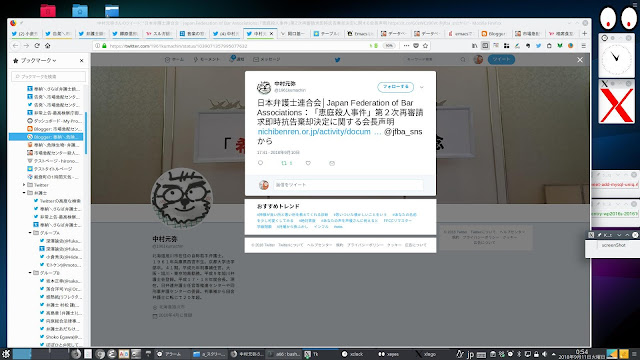The width and height of the screenshot is (640, 360).
Task: Collapse the グループB bookmarks folder
Action: 30,273
